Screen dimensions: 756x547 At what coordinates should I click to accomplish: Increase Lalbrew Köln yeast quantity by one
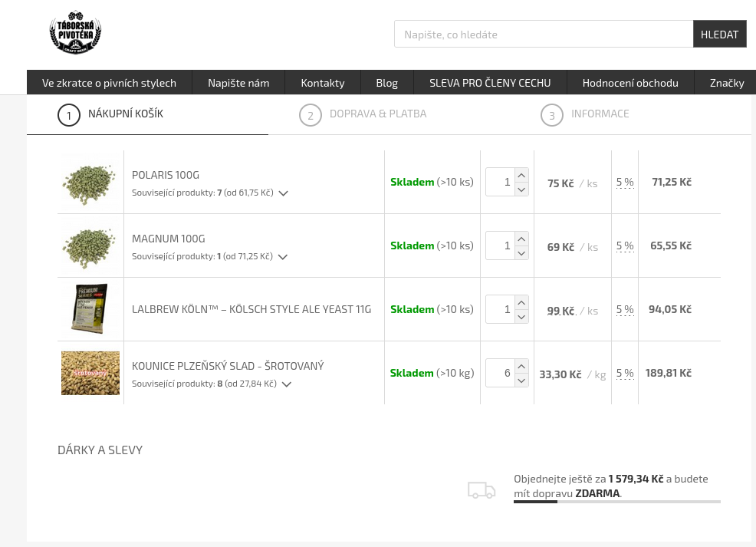(521, 302)
